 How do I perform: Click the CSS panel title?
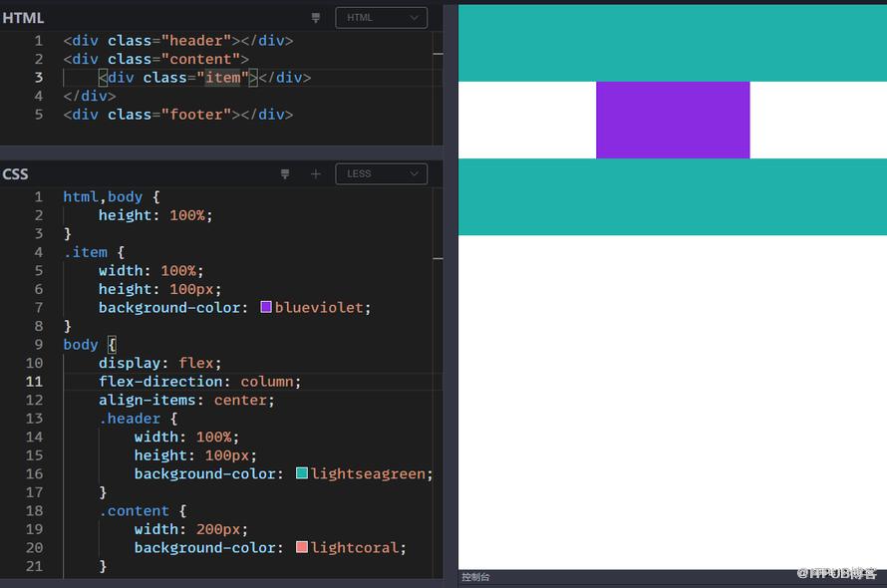[x=15, y=174]
